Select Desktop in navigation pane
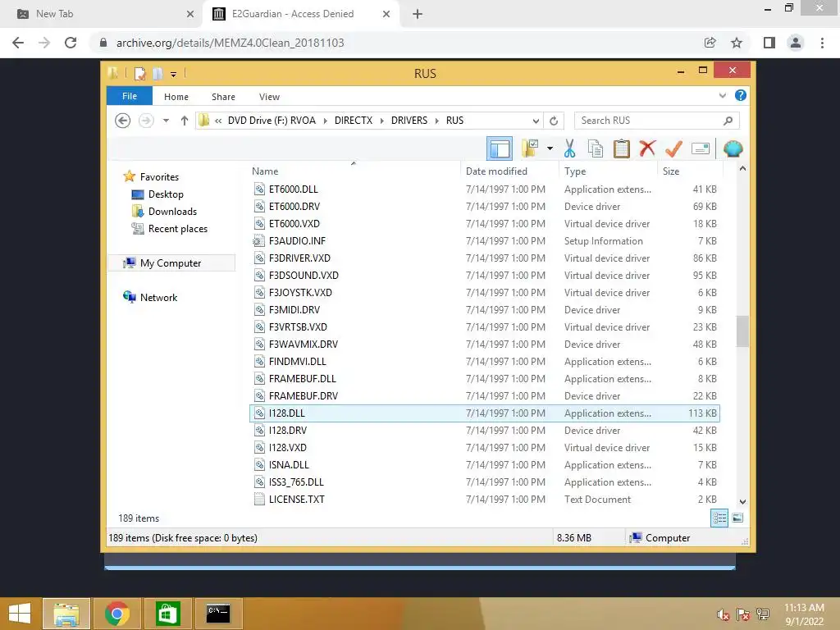 point(166,194)
